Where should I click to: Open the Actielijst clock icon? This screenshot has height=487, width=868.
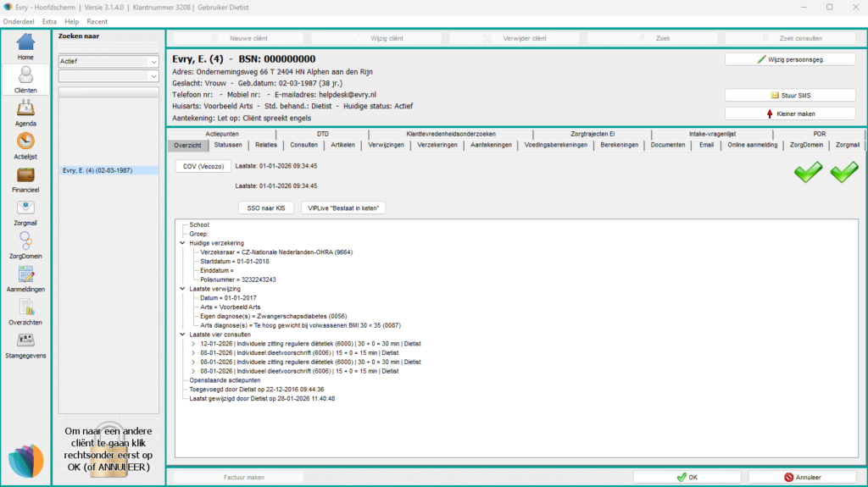pyautogui.click(x=25, y=146)
